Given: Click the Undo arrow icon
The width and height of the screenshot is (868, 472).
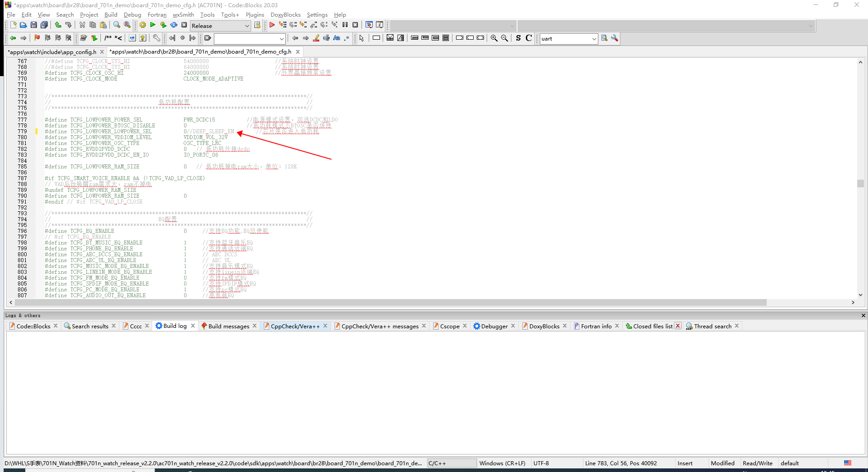Looking at the screenshot, I should [x=58, y=25].
